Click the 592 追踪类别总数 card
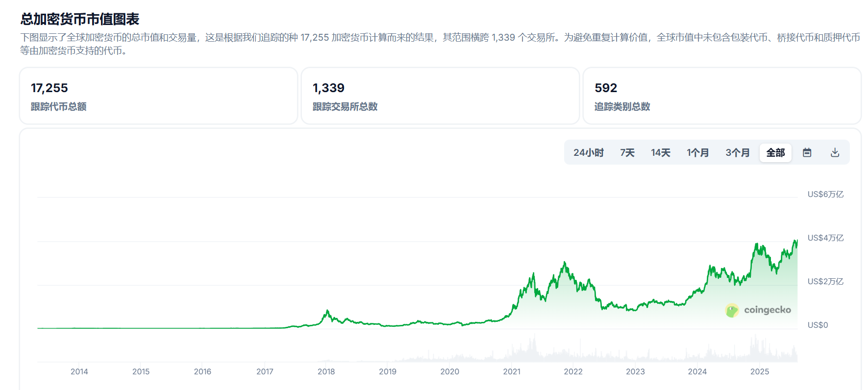 click(721, 96)
